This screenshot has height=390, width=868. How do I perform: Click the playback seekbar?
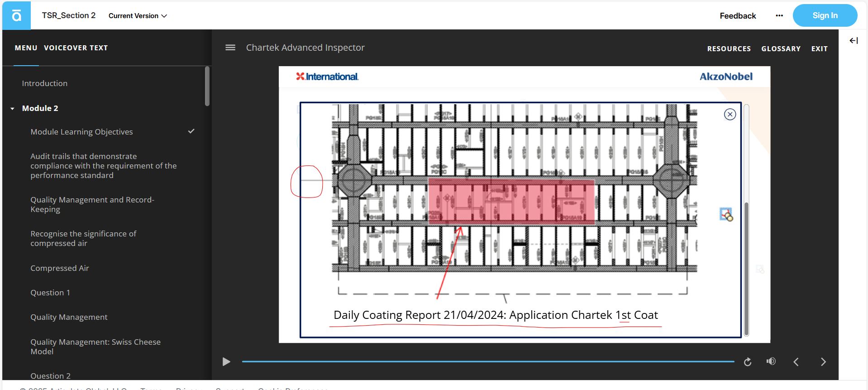[488, 361]
